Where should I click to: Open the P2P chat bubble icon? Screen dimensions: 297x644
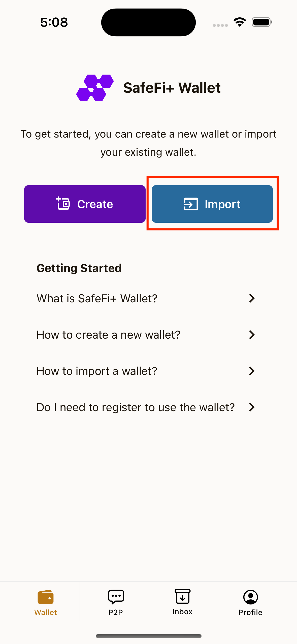(x=116, y=597)
